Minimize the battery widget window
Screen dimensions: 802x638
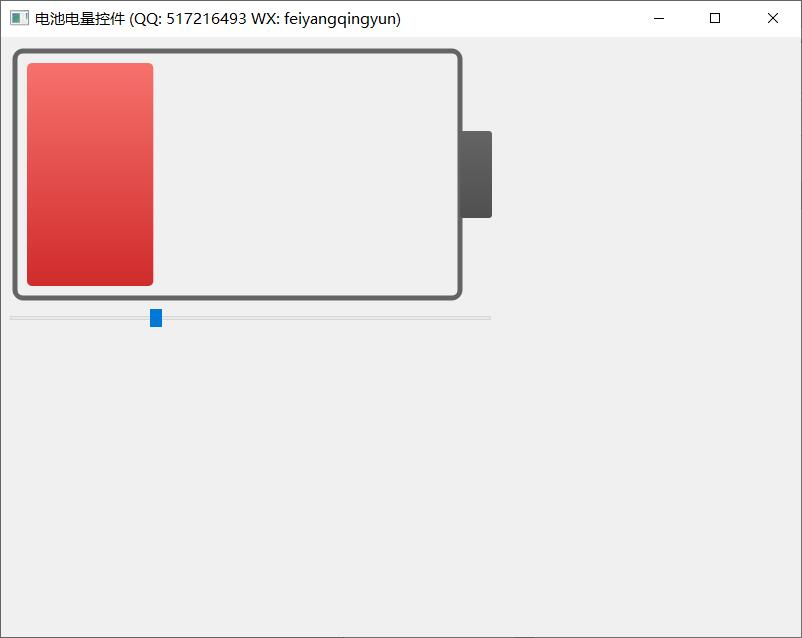pos(658,18)
